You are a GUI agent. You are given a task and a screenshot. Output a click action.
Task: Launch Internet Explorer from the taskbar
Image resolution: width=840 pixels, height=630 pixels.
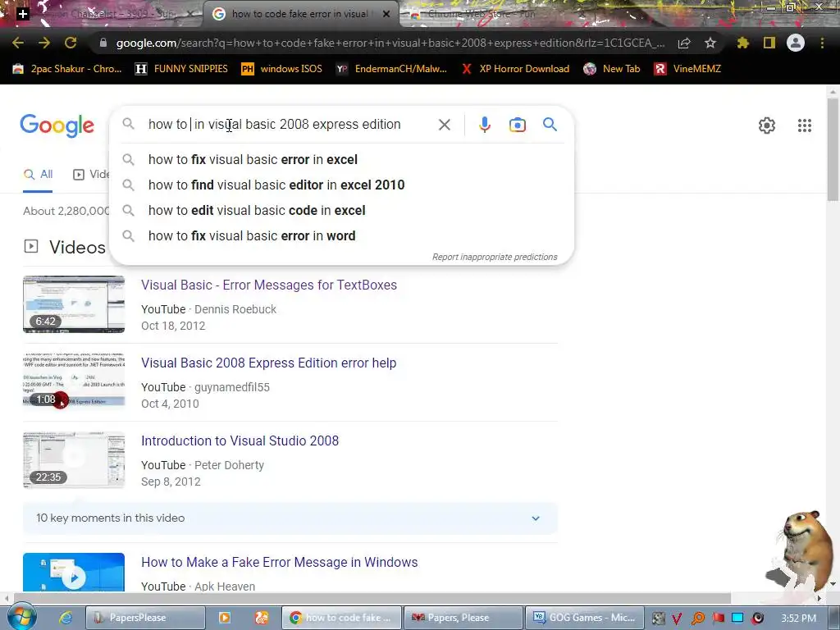coord(66,618)
